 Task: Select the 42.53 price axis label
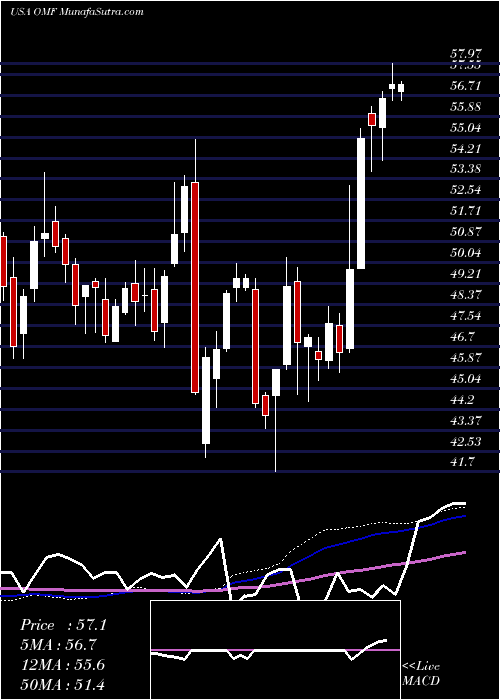tap(466, 442)
